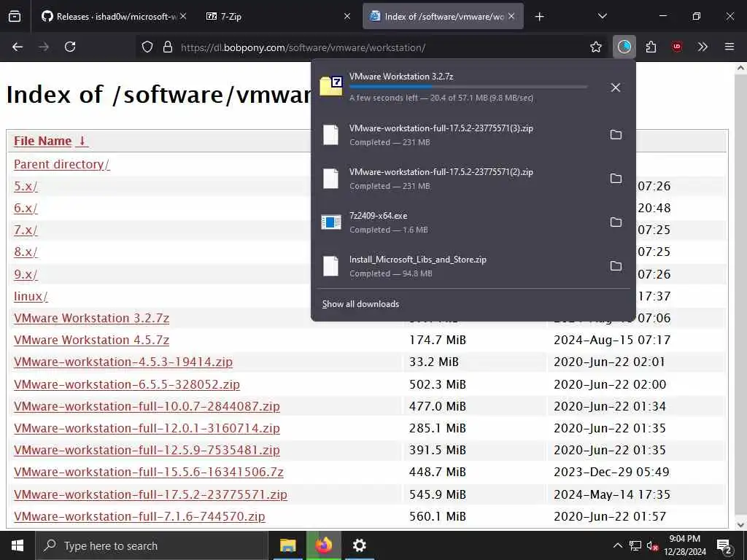Show VMware-workstation-full-17.5.2-23775571(2).zip in folder
Viewport: 747px width, 560px height.
(616, 179)
